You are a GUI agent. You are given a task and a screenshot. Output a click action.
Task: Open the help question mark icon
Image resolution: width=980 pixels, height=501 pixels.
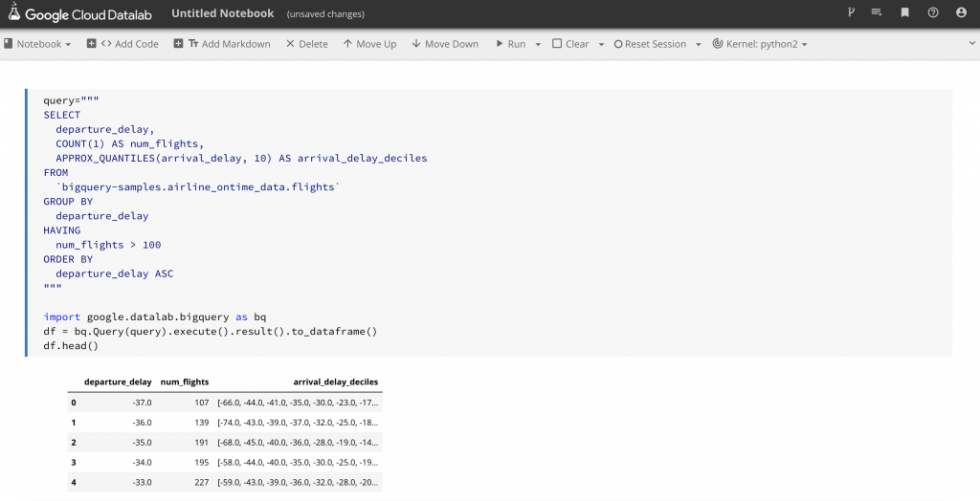[932, 12]
